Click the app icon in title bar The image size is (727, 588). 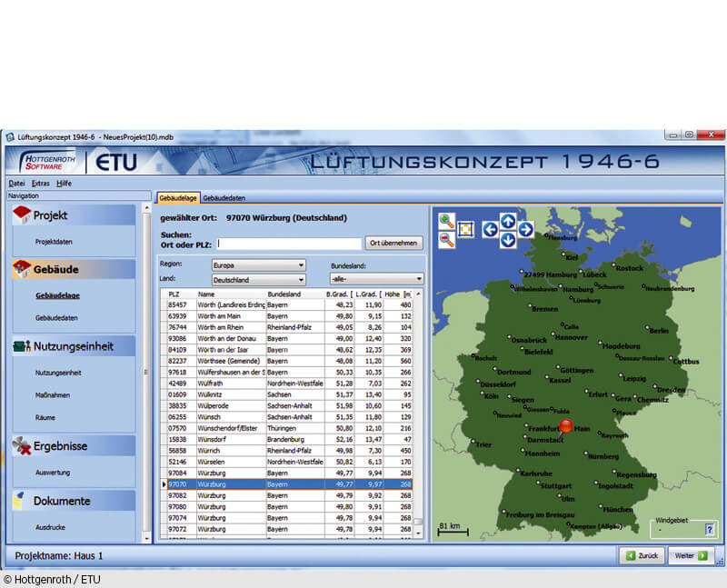pos(10,137)
